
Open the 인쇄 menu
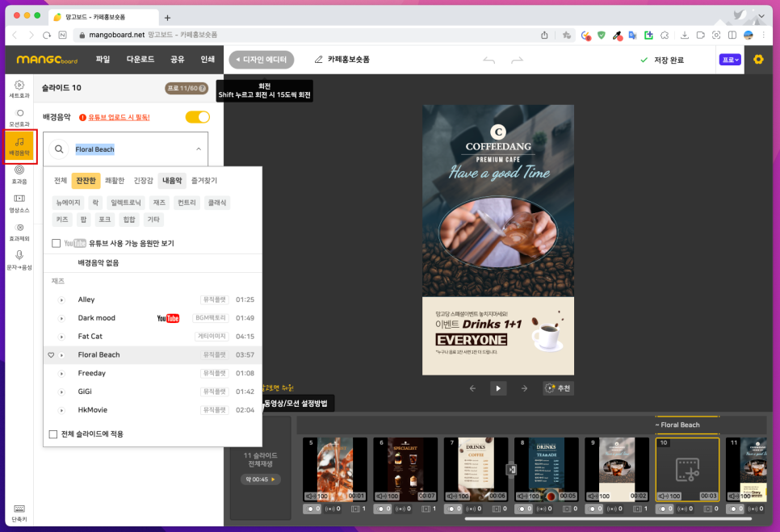coord(208,59)
